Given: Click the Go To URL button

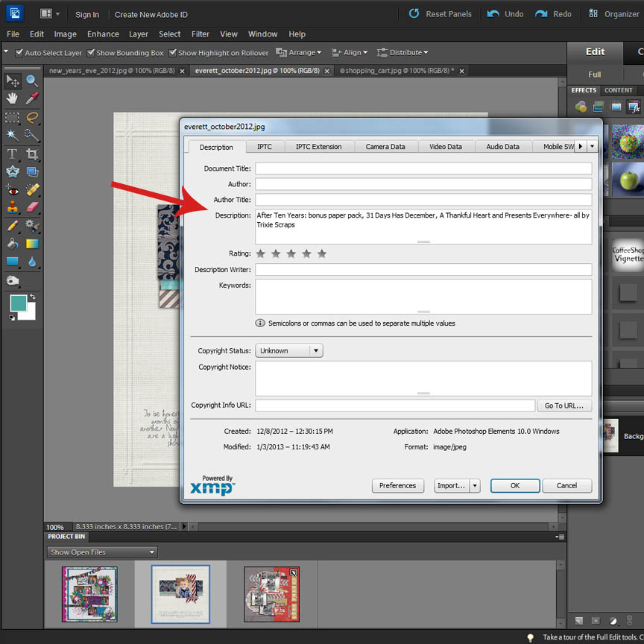Looking at the screenshot, I should coord(564,405).
